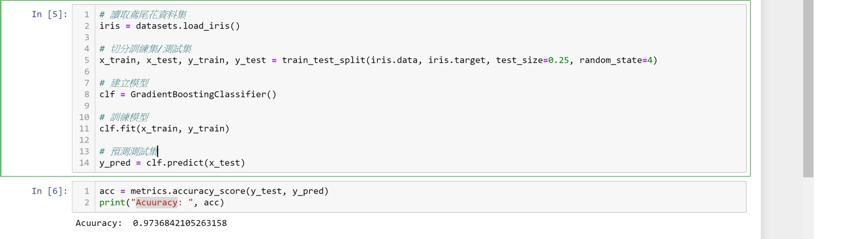Click line number 14 in the gutter
This screenshot has height=239, width=868.
tap(84, 163)
